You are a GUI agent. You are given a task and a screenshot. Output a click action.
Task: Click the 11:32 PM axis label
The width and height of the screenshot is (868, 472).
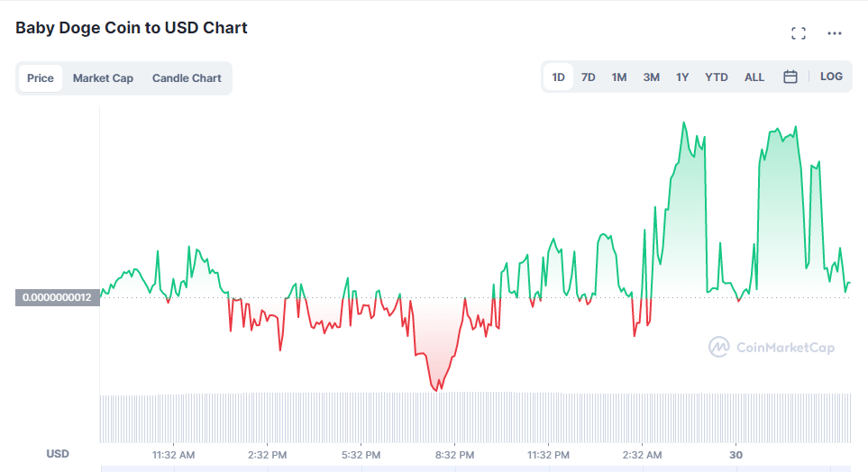[x=548, y=455]
